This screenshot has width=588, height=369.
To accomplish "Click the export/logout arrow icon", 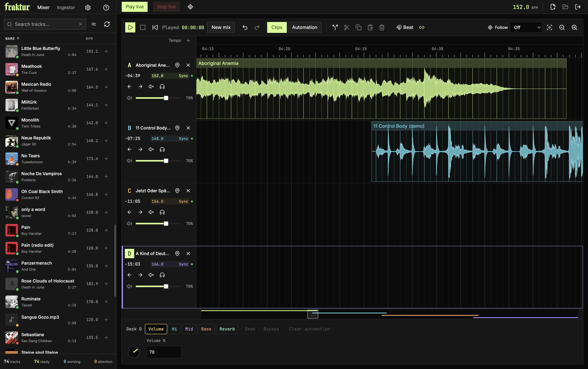I will click(x=578, y=7).
